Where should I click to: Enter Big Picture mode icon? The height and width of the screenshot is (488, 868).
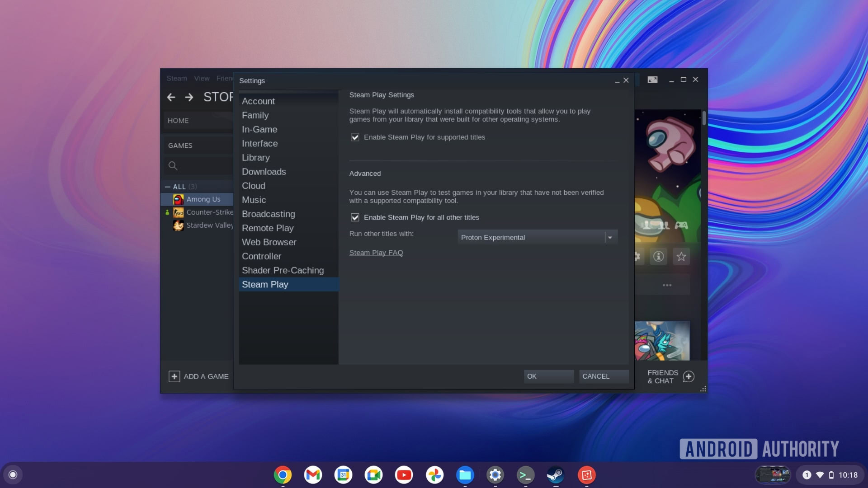652,80
